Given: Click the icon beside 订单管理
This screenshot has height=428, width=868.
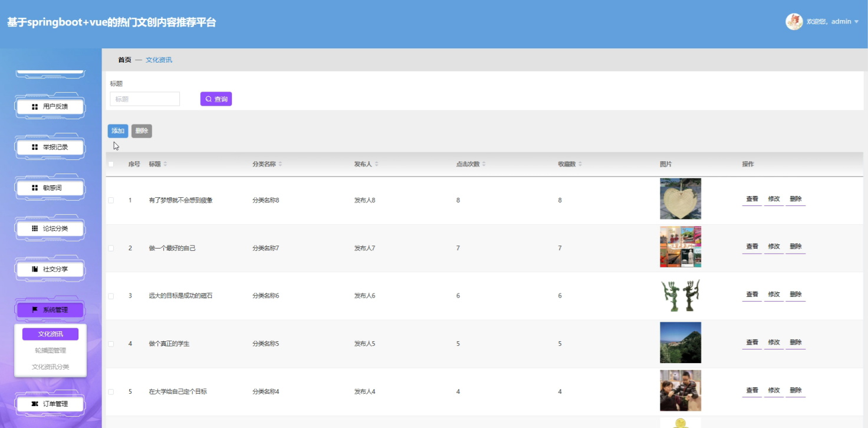Looking at the screenshot, I should pyautogui.click(x=35, y=404).
